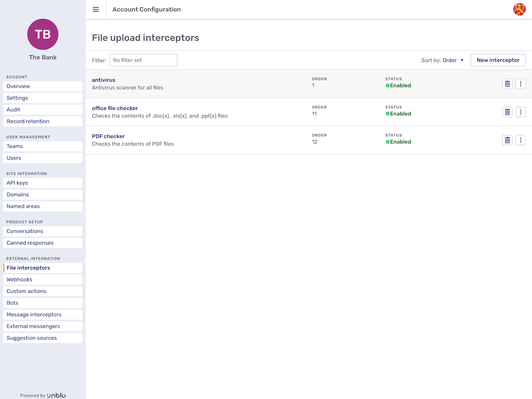
Task: Delete the PDF checker via trash icon
Action: coord(507,140)
